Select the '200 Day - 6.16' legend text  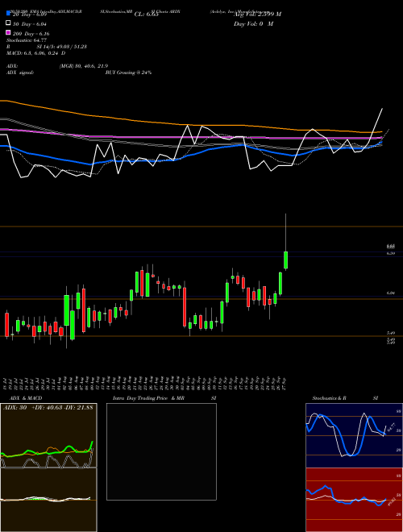pyautogui.click(x=31, y=34)
